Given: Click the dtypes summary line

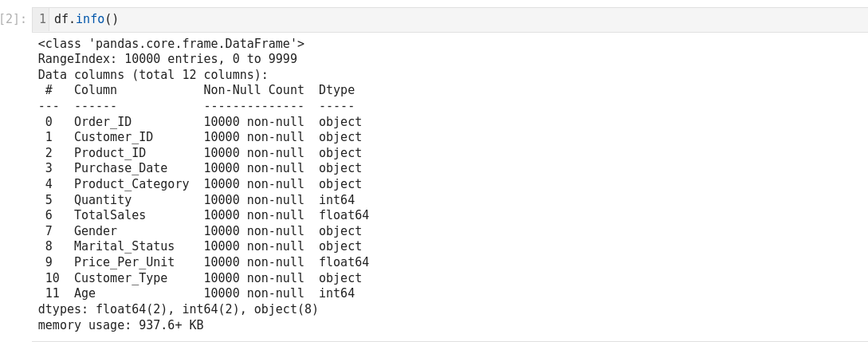Looking at the screenshot, I should tap(178, 309).
